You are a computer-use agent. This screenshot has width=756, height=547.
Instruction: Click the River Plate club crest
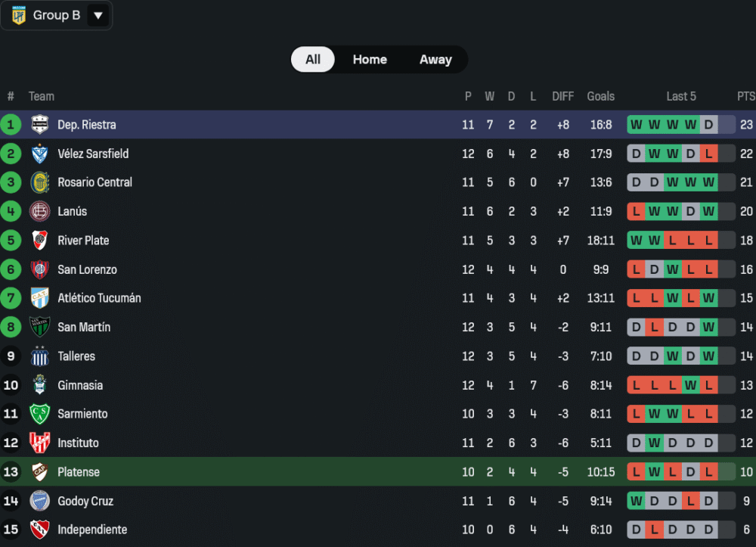[39, 241]
